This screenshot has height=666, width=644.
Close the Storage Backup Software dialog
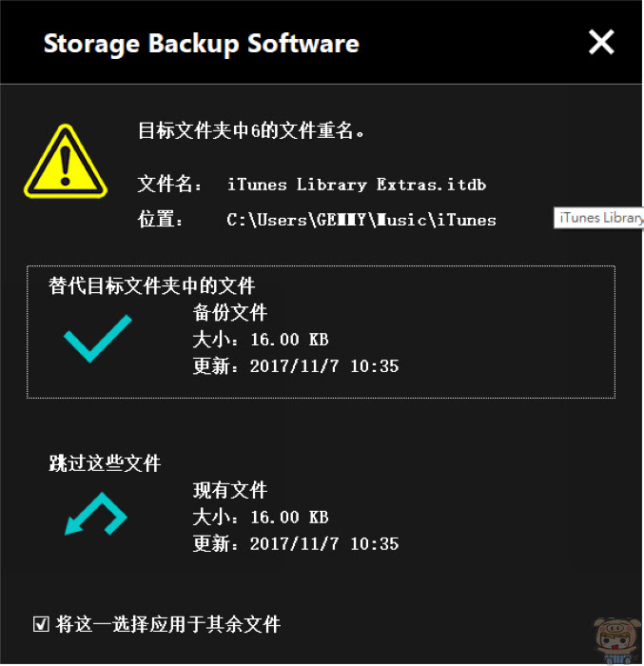(601, 42)
